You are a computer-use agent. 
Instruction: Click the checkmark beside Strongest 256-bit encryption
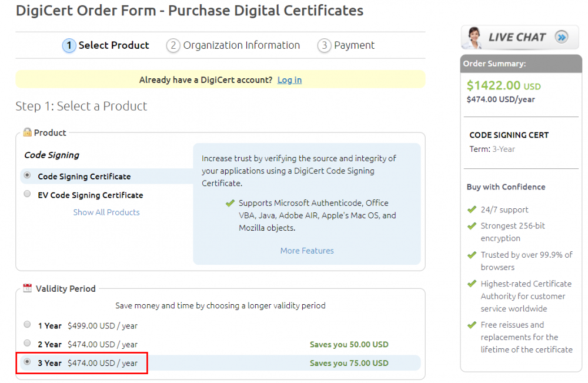pos(472,226)
